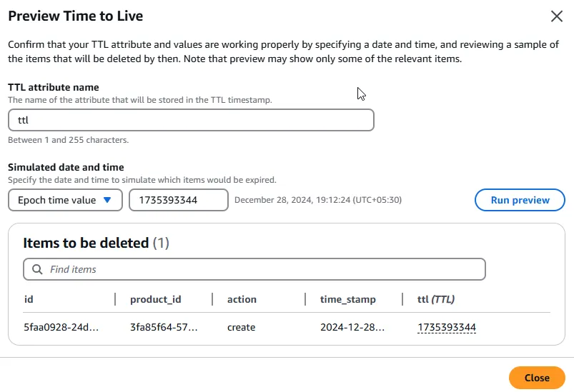Click the orange Close button

[536, 378]
